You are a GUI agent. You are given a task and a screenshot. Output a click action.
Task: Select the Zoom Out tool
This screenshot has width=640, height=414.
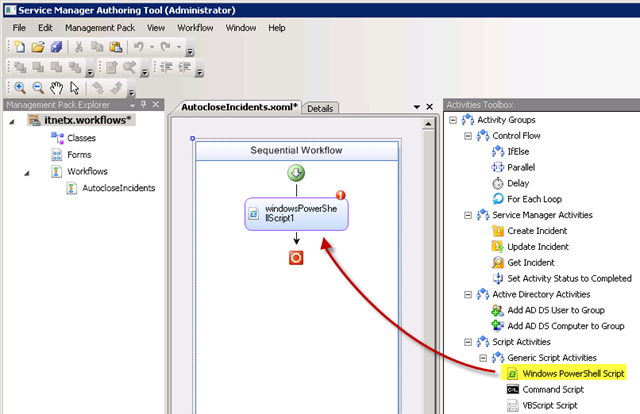36,88
